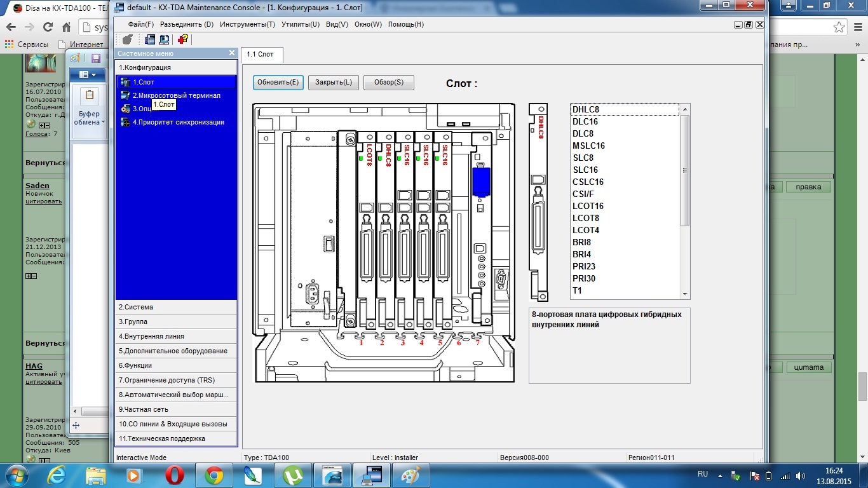Viewport: 868px width, 488px height.
Task: Expand 5.Дополнительное оборудование section
Action: [x=177, y=351]
